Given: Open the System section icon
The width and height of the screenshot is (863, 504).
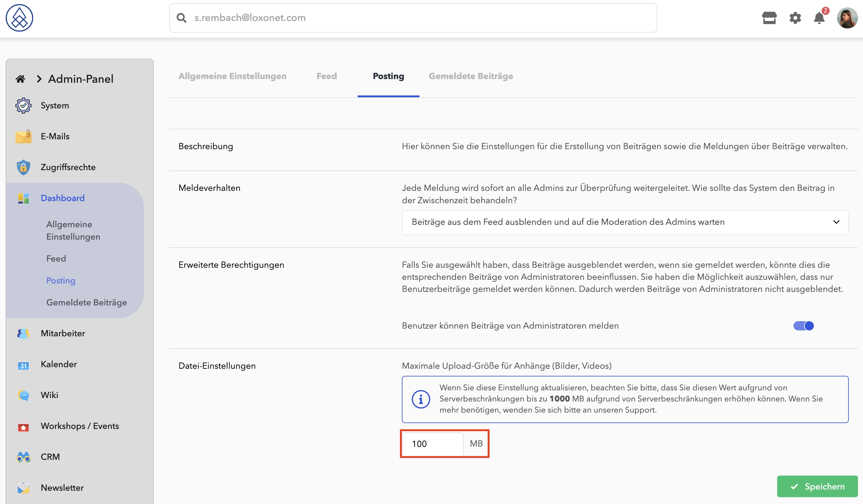Looking at the screenshot, I should coord(23,105).
